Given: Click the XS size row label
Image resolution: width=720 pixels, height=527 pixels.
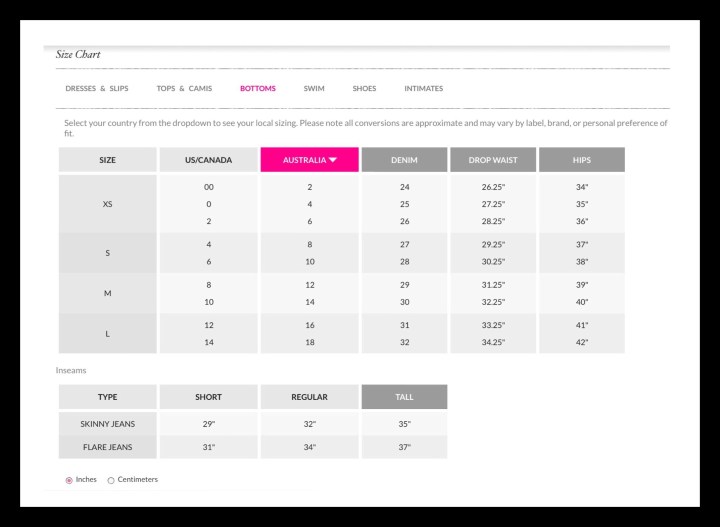Looking at the screenshot, I should pos(107,204).
